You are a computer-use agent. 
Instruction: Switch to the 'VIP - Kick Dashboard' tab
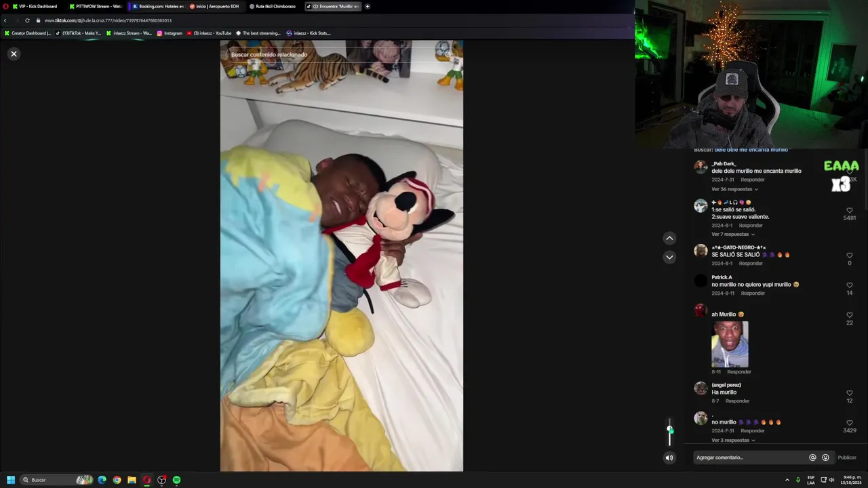click(x=34, y=6)
